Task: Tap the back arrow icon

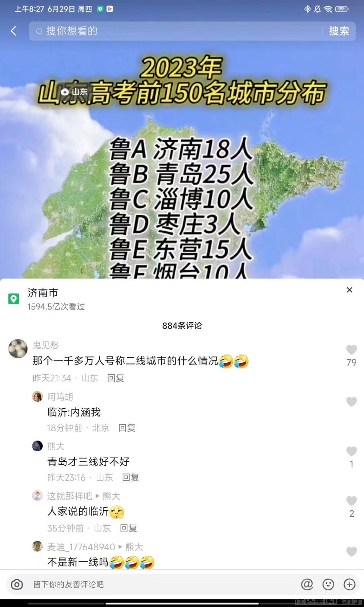Action: pos(13,31)
